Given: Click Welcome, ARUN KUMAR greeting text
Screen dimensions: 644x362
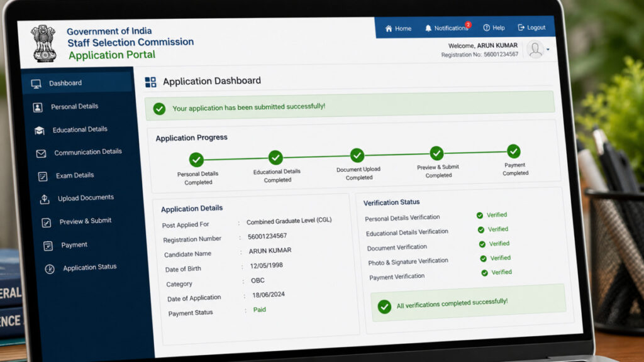Looking at the screenshot, I should point(482,45).
